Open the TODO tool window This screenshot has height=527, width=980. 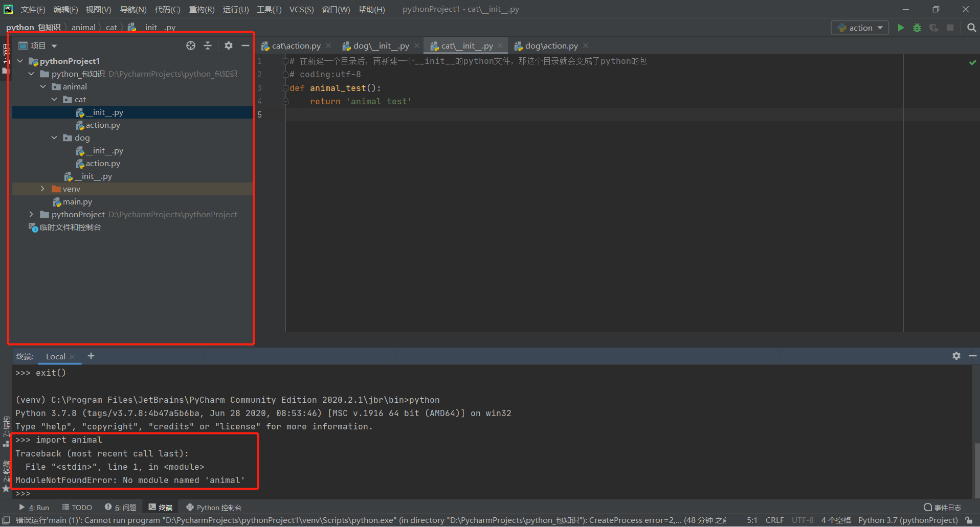(x=77, y=508)
